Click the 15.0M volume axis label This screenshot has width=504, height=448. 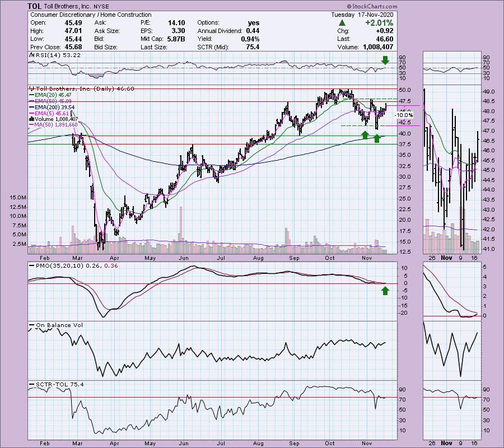18,198
